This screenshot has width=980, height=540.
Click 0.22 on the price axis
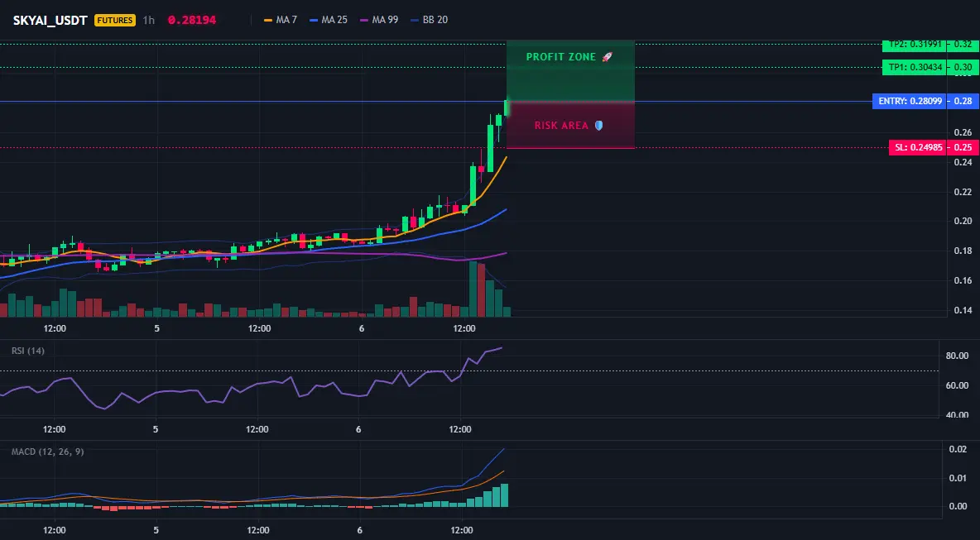pyautogui.click(x=963, y=192)
